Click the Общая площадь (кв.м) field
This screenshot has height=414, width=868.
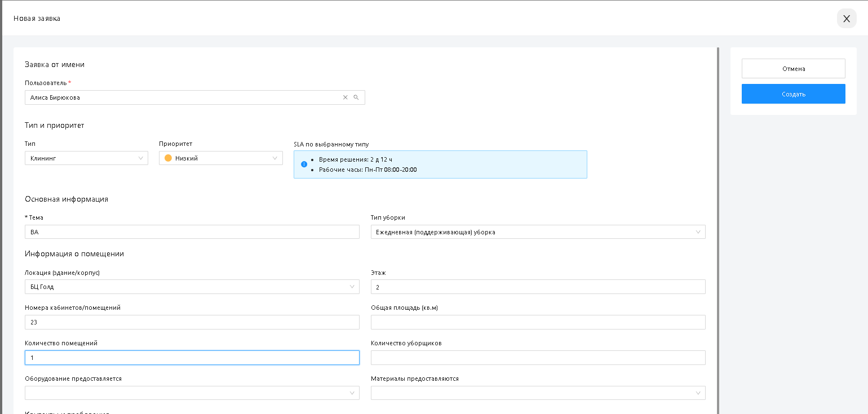538,322
